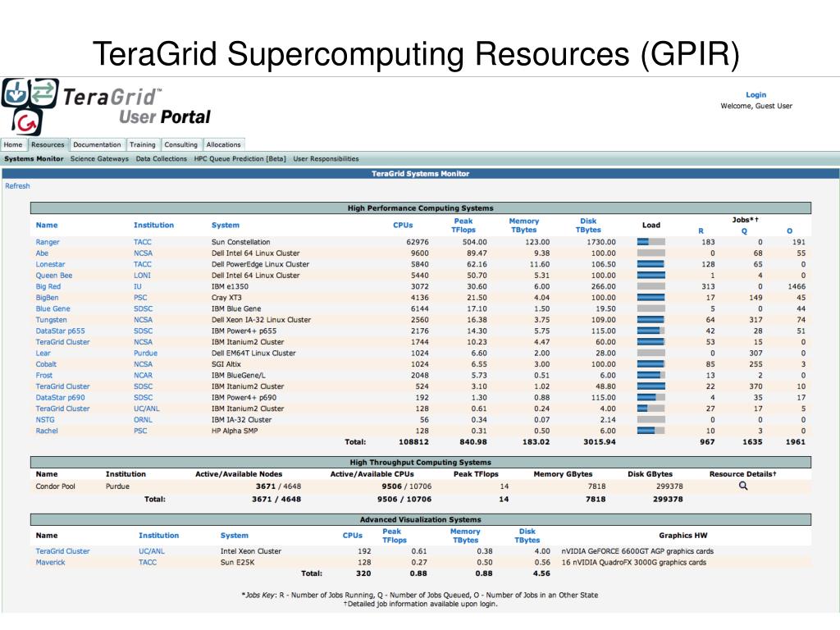Screen dimensions: 840x630
Task: Open the Home tab
Action: (13, 144)
